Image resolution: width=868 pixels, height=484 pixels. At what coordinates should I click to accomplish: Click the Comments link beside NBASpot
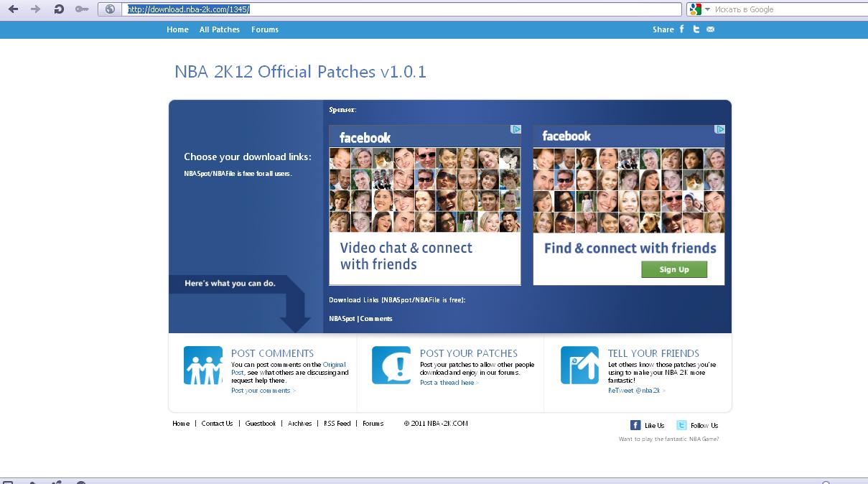coord(376,318)
